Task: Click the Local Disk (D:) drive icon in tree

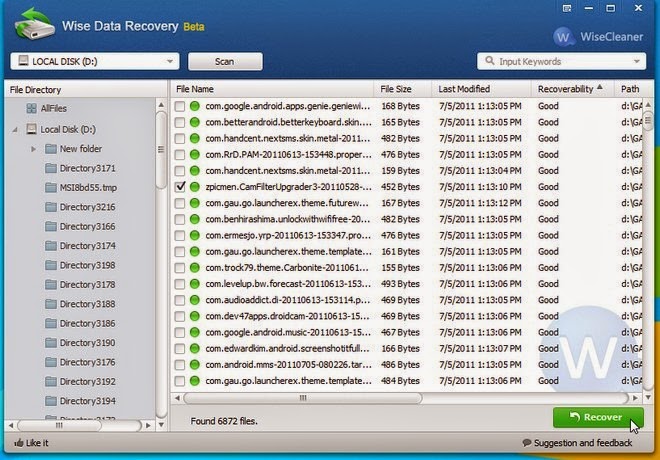Action: click(x=31, y=129)
